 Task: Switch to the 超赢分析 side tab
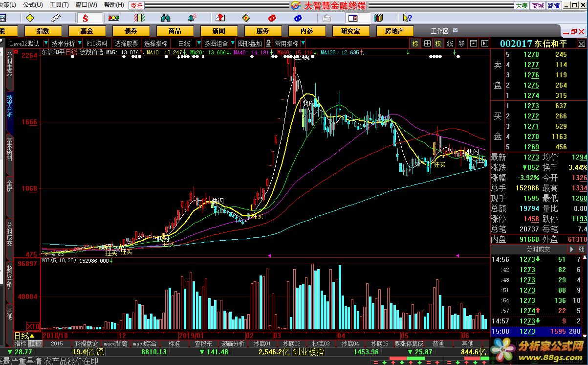(9, 277)
